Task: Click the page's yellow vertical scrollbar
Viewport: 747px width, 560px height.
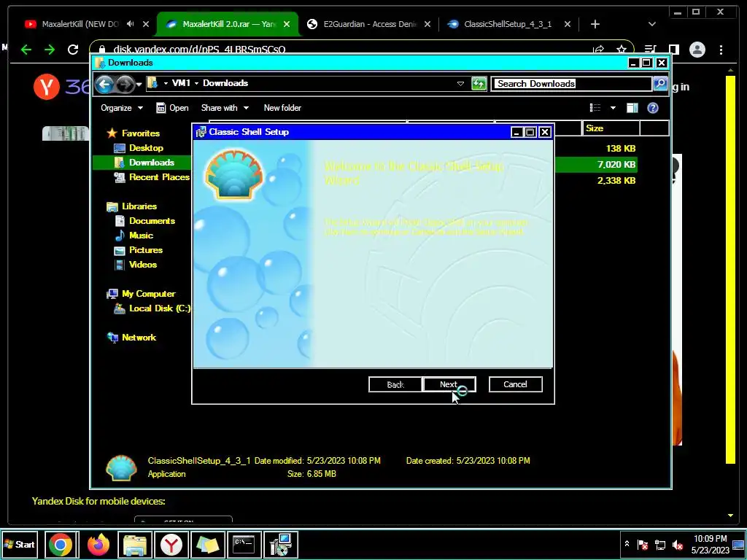Action: click(730, 269)
